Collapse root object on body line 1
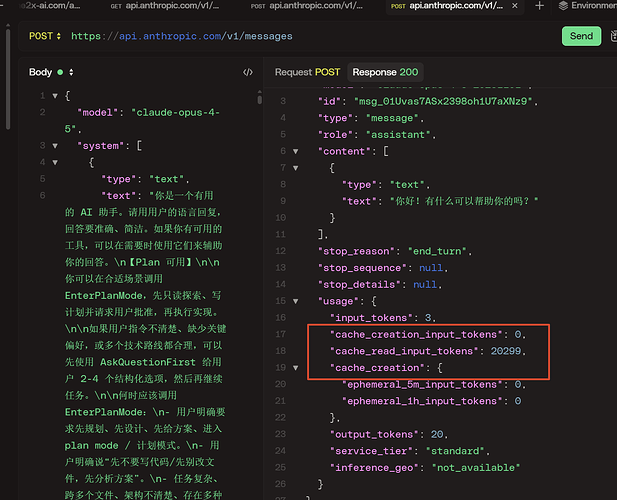617x500 pixels. click(55, 96)
